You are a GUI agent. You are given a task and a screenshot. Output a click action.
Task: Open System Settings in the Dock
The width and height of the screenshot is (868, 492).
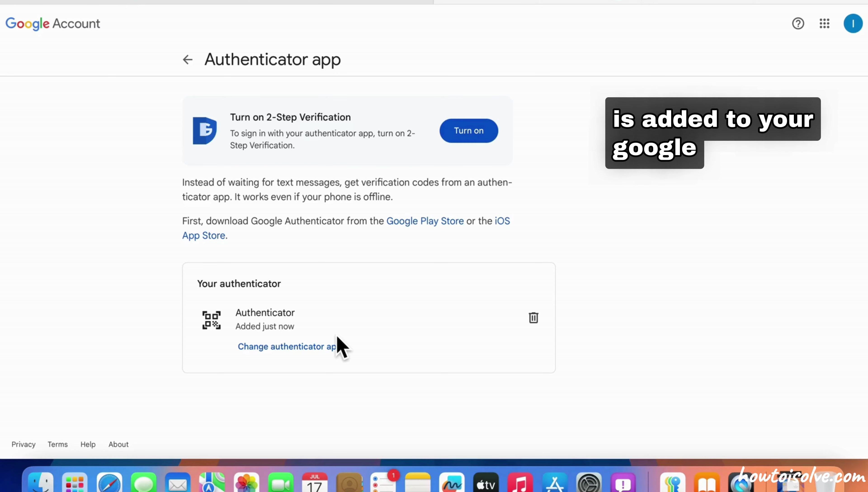click(589, 483)
